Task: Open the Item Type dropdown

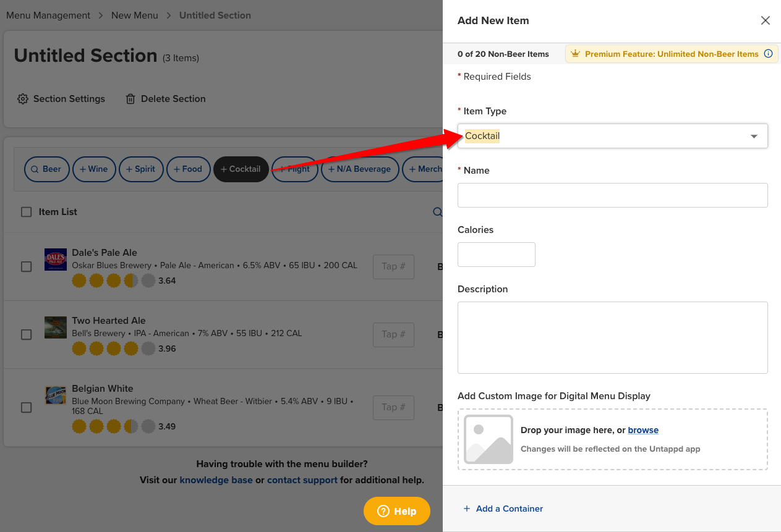Action: (x=613, y=136)
